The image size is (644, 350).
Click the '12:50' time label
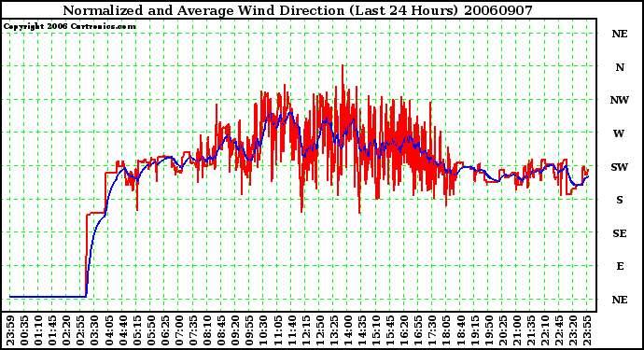[320, 330]
